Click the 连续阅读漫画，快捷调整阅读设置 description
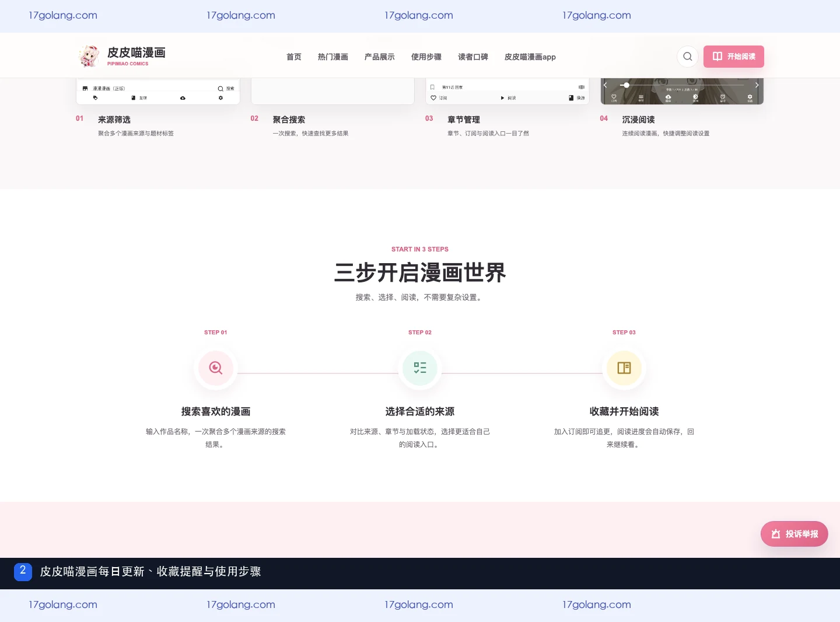Image resolution: width=840 pixels, height=622 pixels. click(x=666, y=134)
